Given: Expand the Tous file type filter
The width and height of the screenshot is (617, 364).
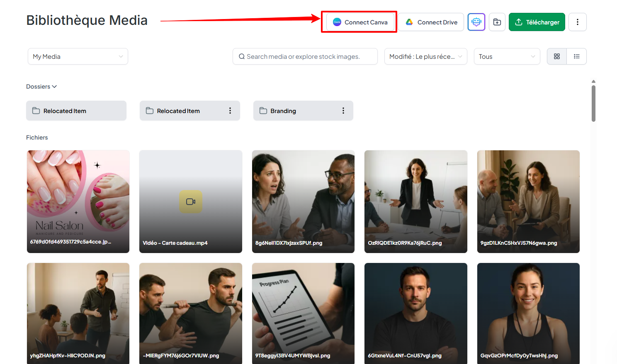Looking at the screenshot, I should click(x=507, y=57).
